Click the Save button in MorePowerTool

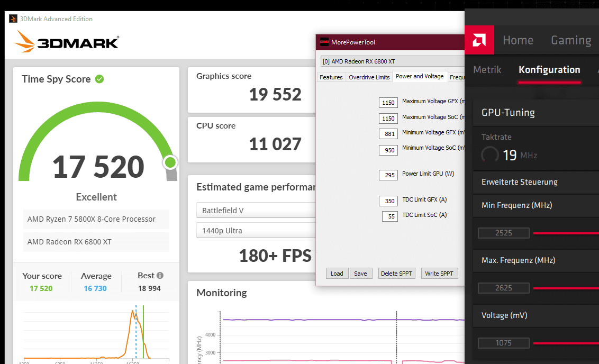pos(360,274)
